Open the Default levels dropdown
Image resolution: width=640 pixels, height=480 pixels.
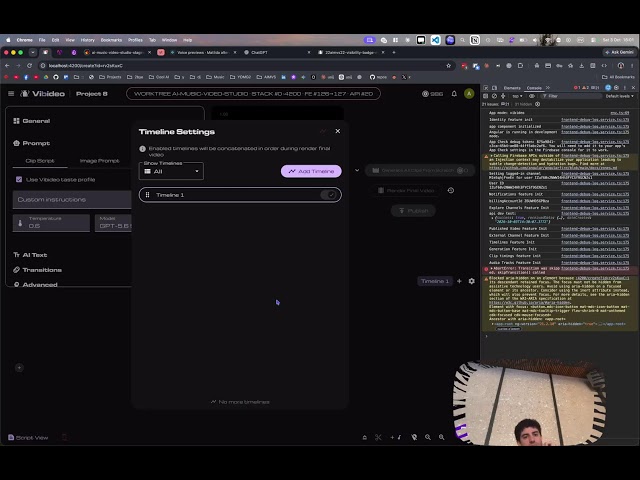(x=620, y=96)
